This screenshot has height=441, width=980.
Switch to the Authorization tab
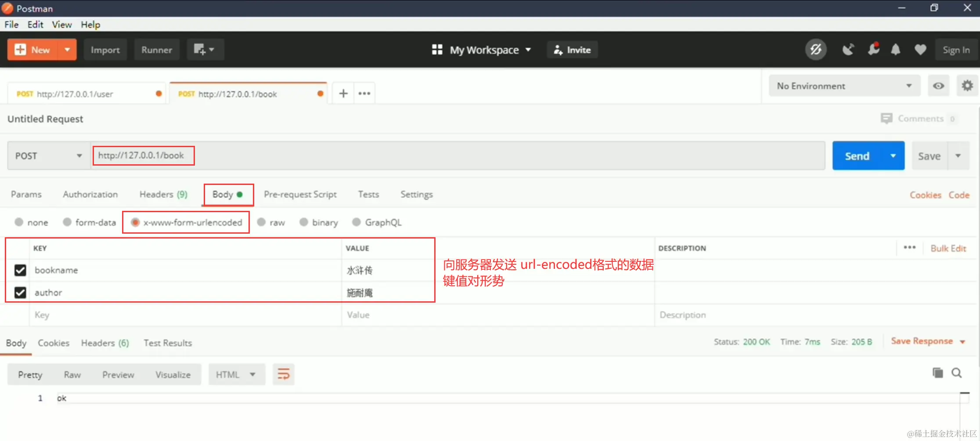coord(90,194)
